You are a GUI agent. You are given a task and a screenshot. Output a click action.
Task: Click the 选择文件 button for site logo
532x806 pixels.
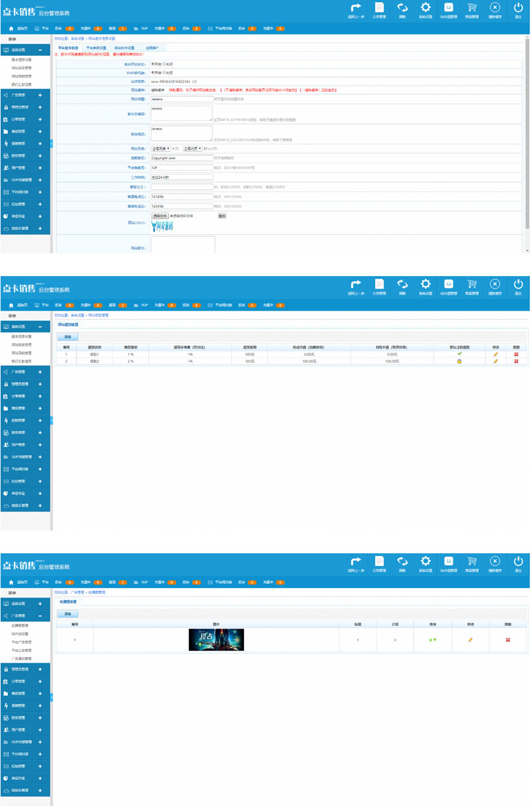click(160, 215)
